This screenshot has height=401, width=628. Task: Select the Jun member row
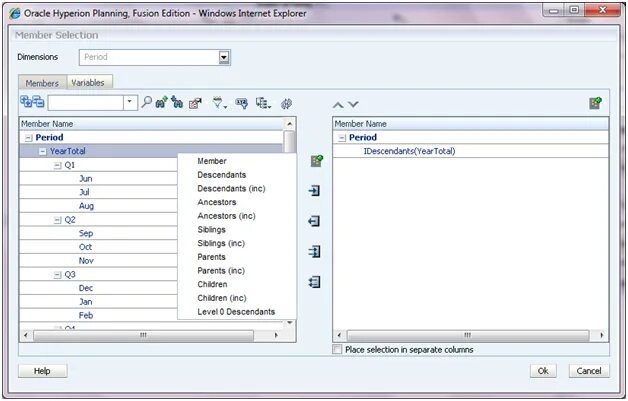click(99, 179)
